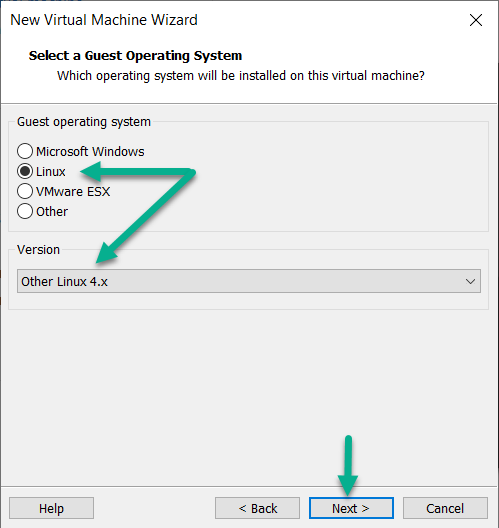Go back with the < Back button
Image resolution: width=499 pixels, height=528 pixels.
258,508
